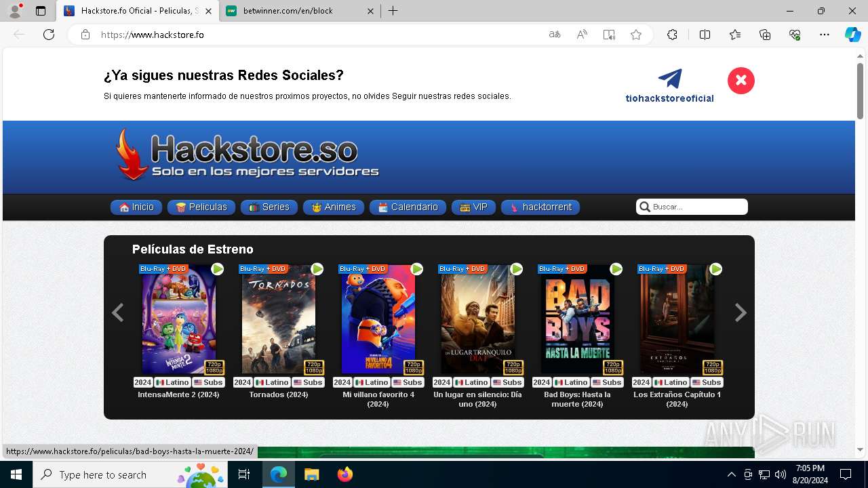868x488 pixels.
Task: Open Animes menu item
Action: point(334,207)
